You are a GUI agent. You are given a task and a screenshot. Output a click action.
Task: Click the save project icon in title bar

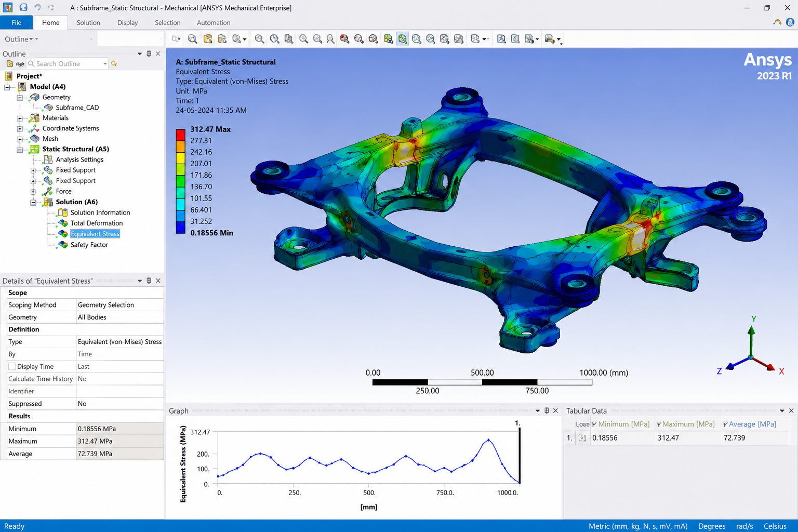23,7
